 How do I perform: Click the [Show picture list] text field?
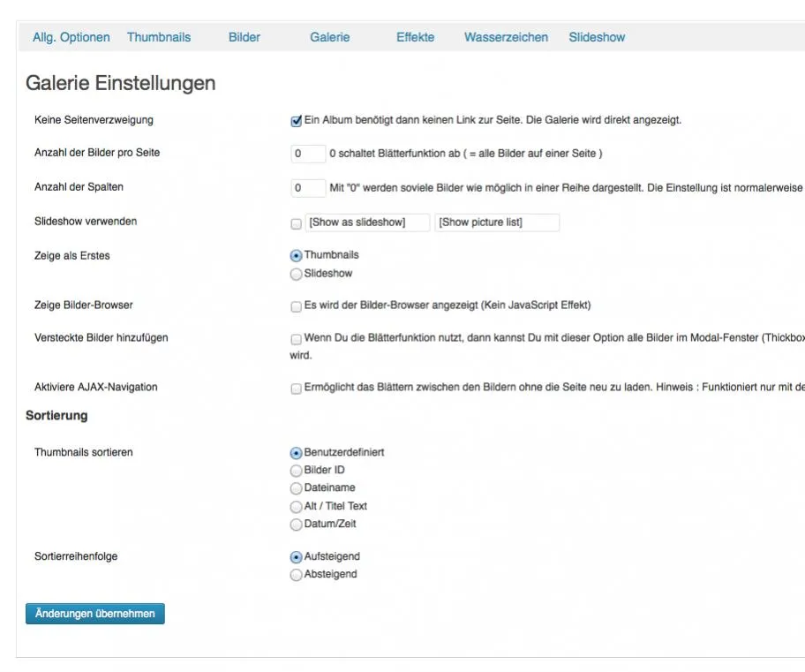coord(497,223)
